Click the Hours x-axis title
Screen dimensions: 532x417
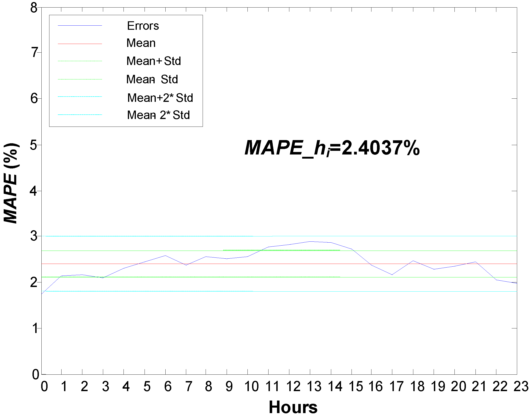coord(293,407)
